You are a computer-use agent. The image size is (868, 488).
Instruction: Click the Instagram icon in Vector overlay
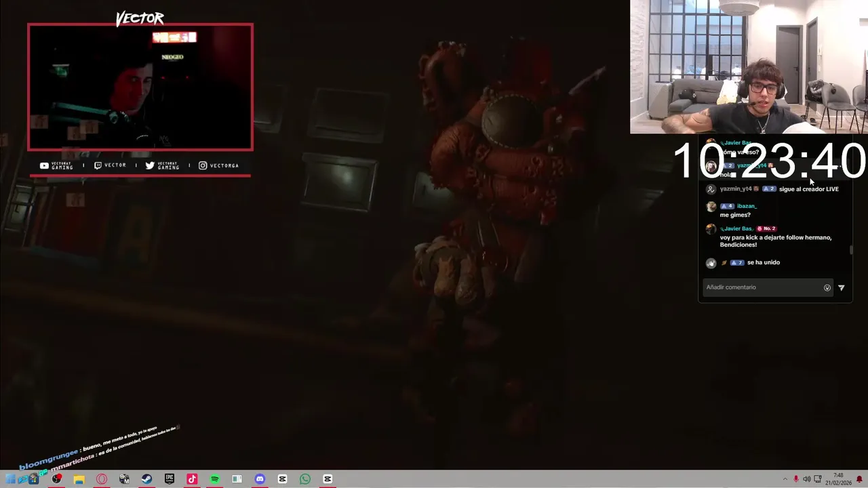tap(203, 165)
